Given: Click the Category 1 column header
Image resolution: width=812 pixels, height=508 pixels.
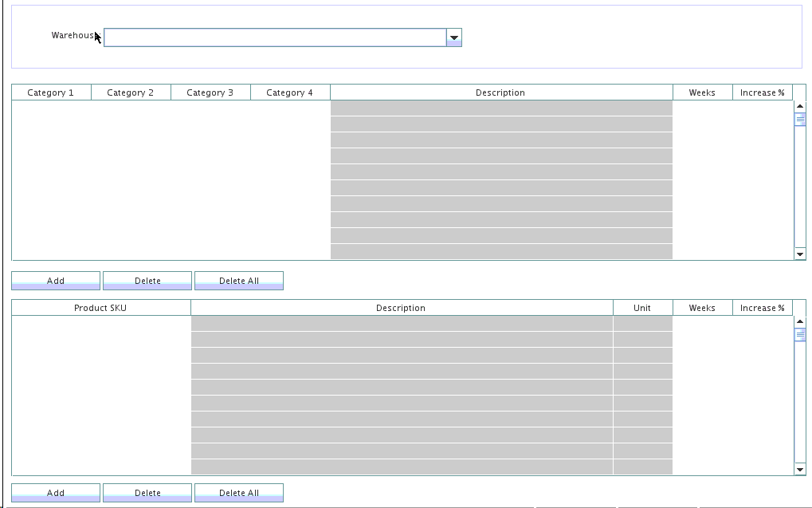Looking at the screenshot, I should pos(51,93).
